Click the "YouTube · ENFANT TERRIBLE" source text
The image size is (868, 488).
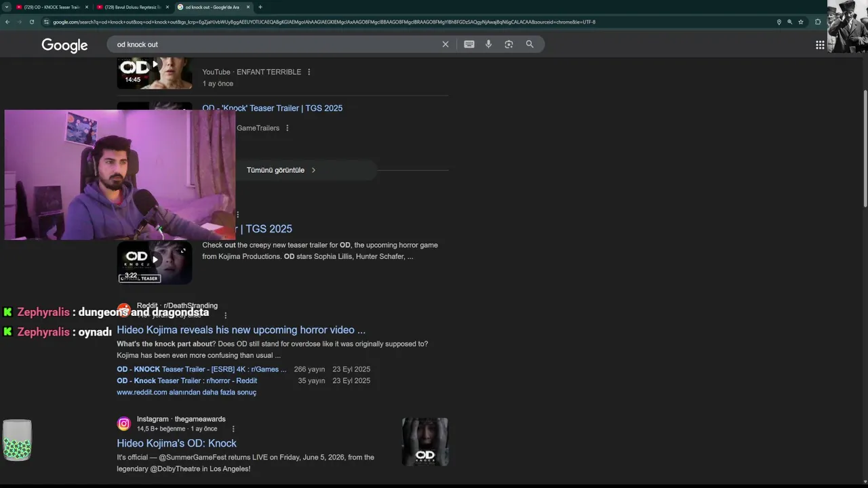(x=252, y=72)
